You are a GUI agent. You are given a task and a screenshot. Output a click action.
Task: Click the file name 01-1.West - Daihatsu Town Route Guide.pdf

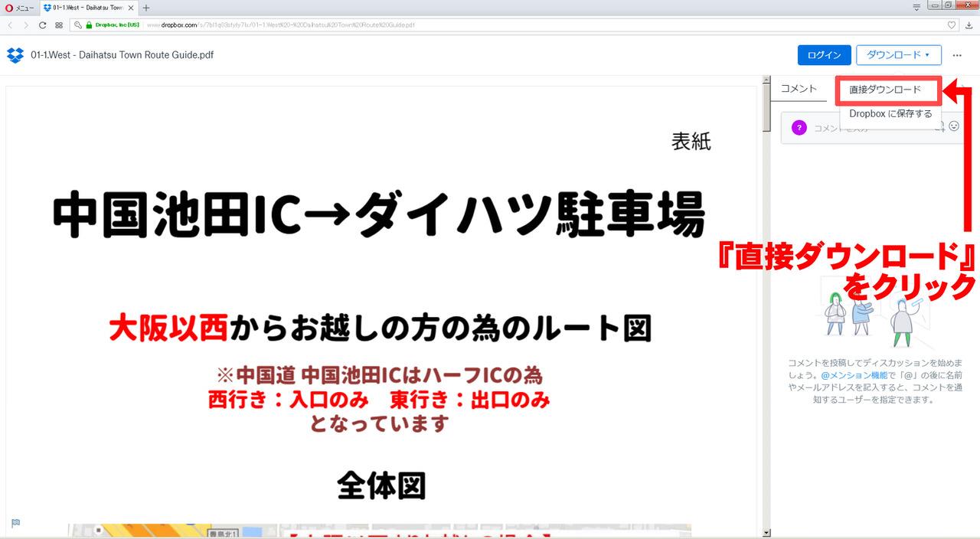click(x=122, y=55)
